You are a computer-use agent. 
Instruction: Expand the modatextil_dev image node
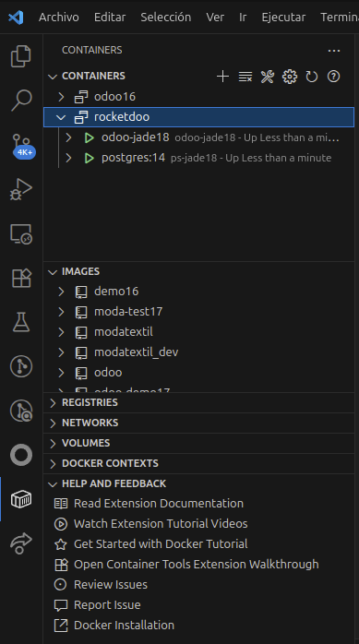tap(61, 352)
